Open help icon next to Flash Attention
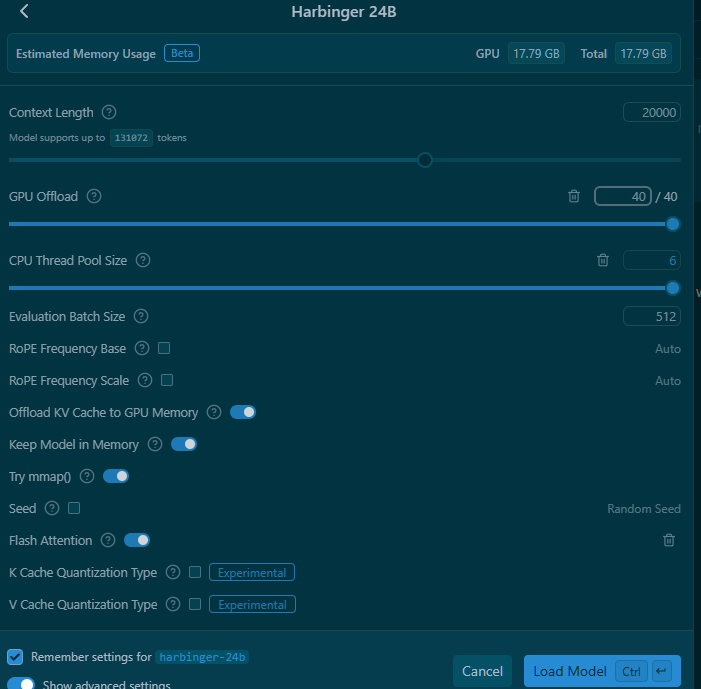 click(108, 541)
